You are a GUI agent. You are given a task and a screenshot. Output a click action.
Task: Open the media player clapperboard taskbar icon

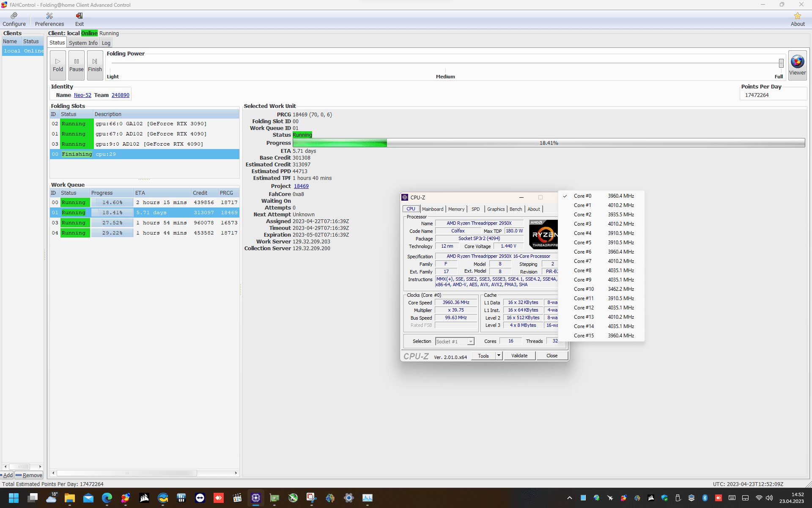[237, 498]
